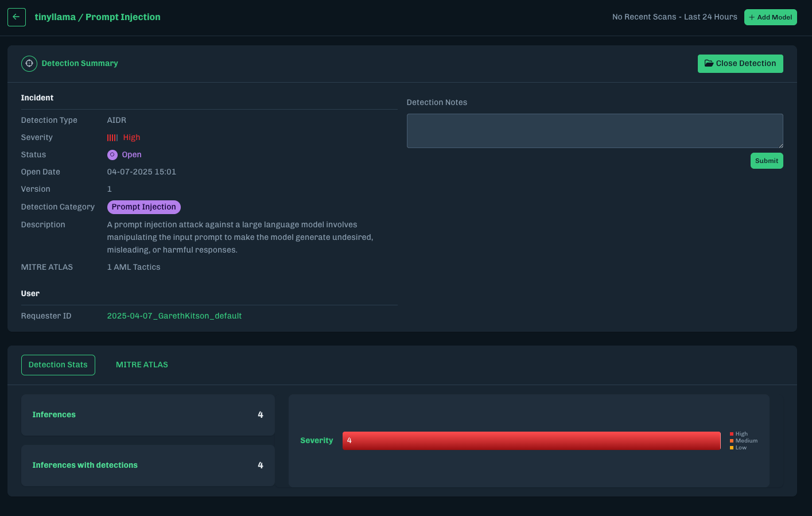Viewport: 812px width, 516px height.
Task: Click the red High legend swatch
Action: tap(732, 434)
